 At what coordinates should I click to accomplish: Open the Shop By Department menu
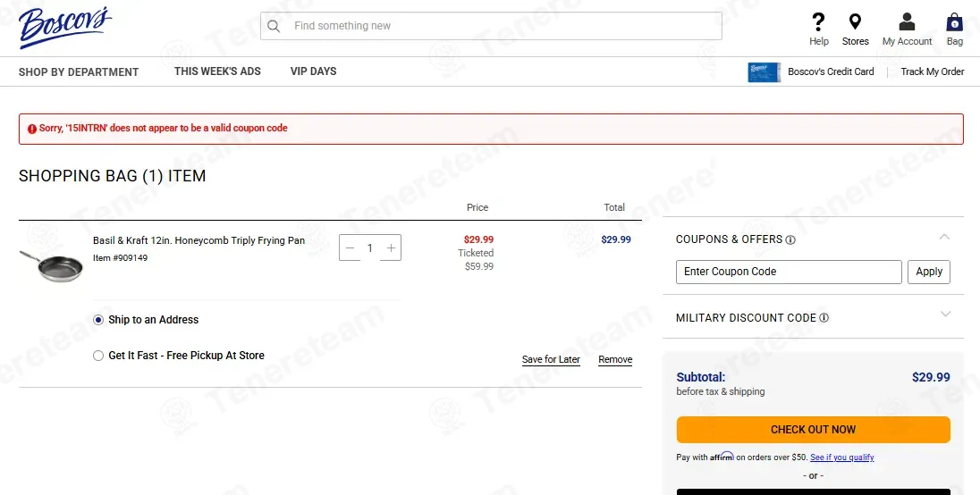click(79, 71)
